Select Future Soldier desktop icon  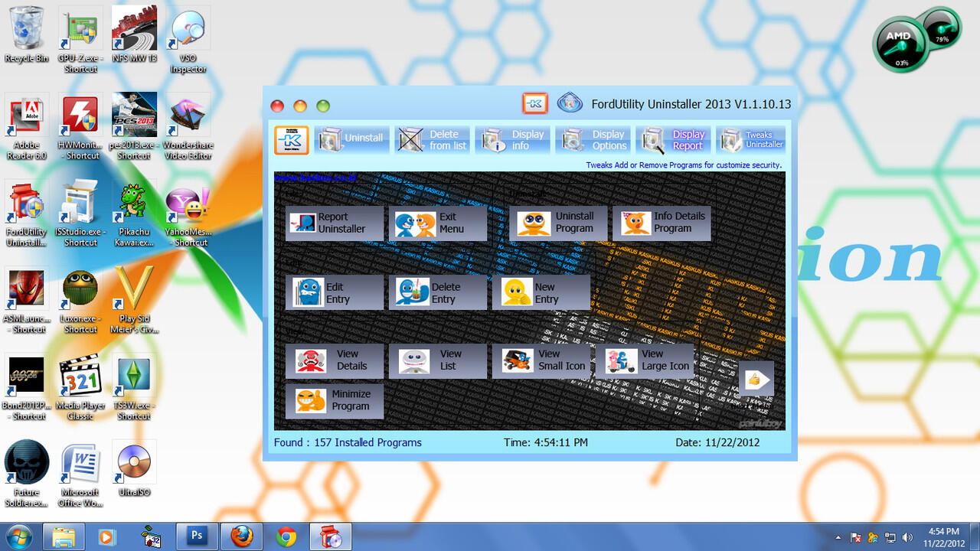click(27, 474)
